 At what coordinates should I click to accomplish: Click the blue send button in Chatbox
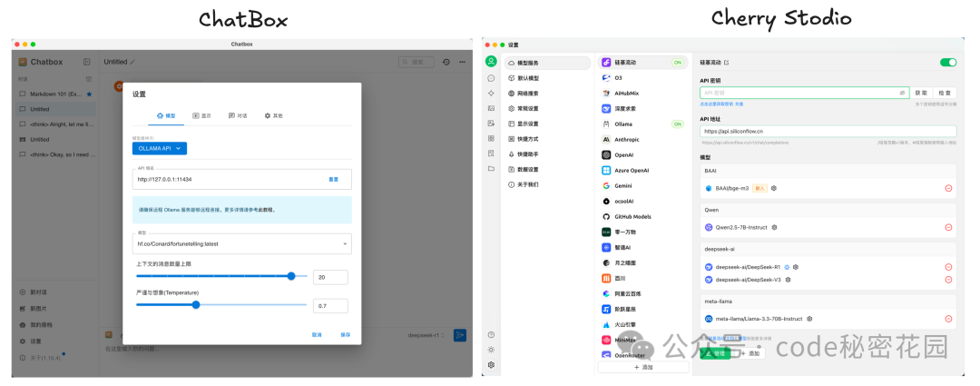coord(460,335)
